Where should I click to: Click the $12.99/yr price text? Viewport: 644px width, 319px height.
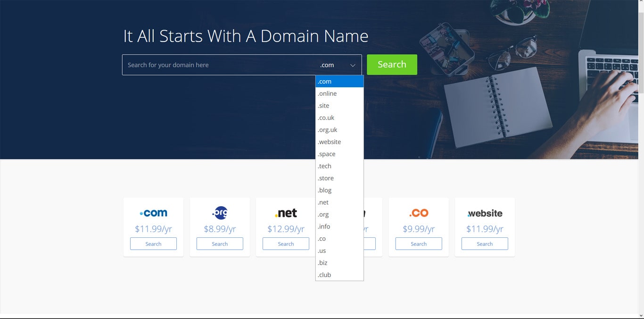point(286,229)
